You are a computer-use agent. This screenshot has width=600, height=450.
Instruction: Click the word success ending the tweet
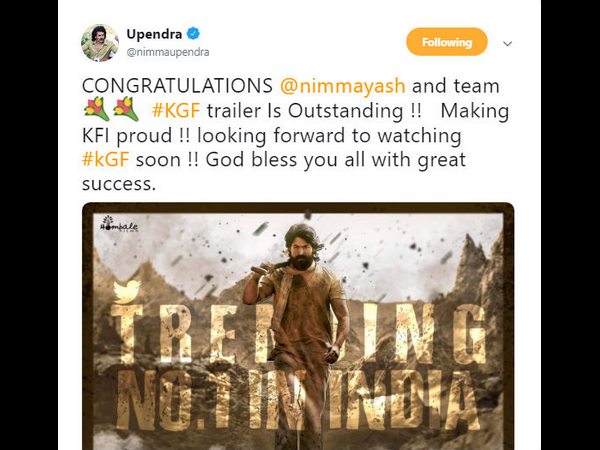[119, 184]
